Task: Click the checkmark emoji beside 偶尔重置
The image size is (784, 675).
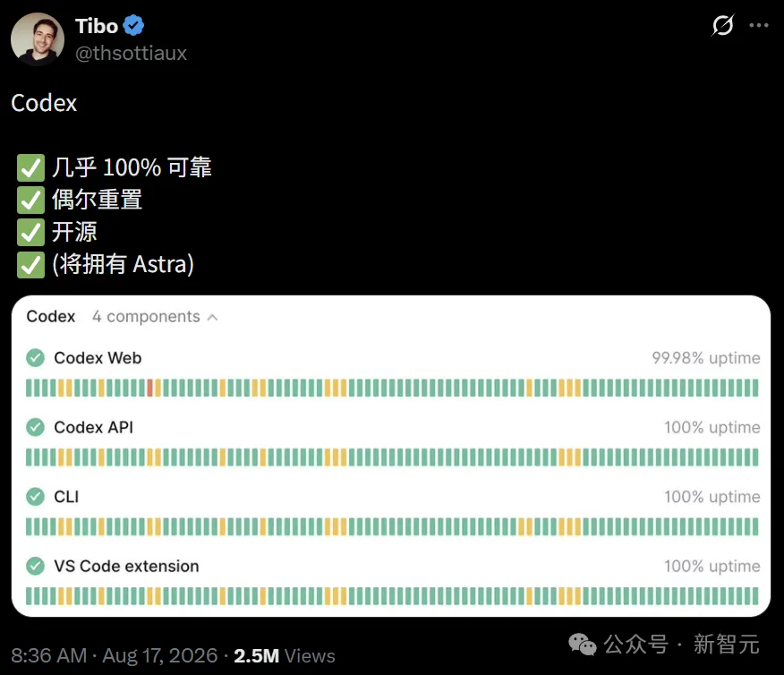Action: pos(30,200)
